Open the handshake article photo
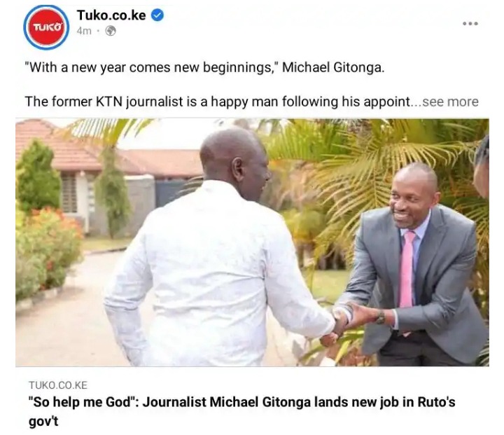The image size is (504, 435). click(252, 242)
